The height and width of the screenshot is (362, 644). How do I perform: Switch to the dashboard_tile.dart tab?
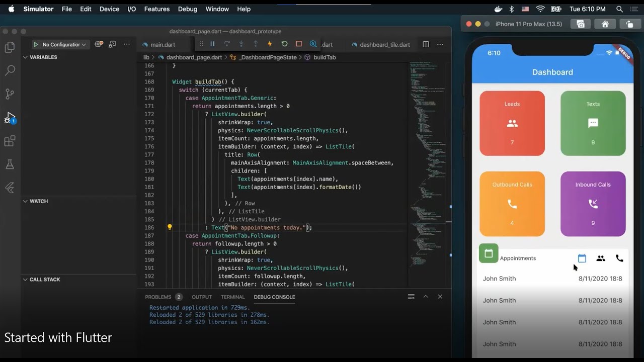pos(381,45)
